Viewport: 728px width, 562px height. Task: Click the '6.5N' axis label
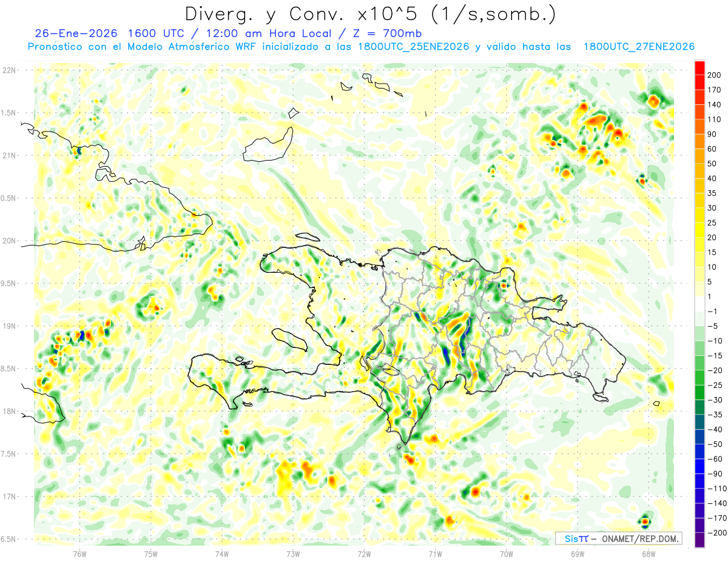(9, 539)
